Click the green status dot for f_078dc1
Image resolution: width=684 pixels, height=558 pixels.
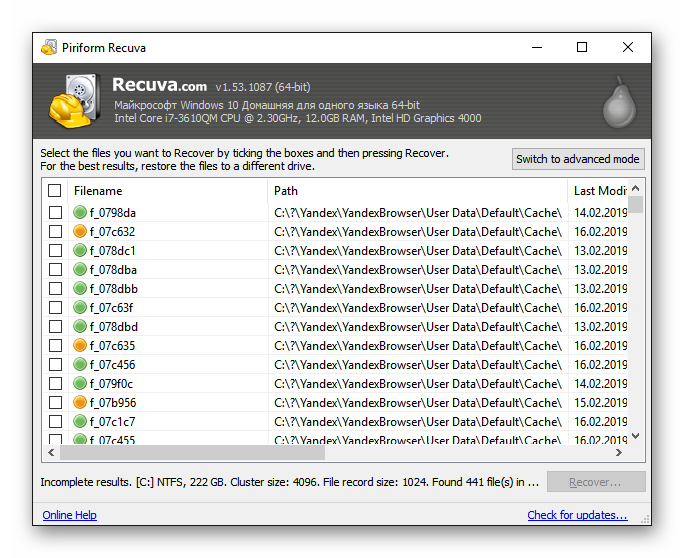(80, 250)
